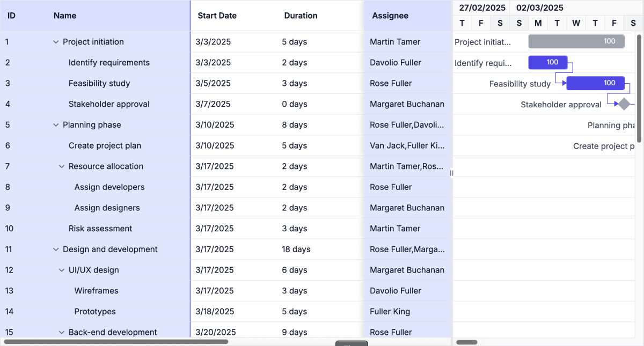Select the Feasibility study task bar

click(596, 83)
